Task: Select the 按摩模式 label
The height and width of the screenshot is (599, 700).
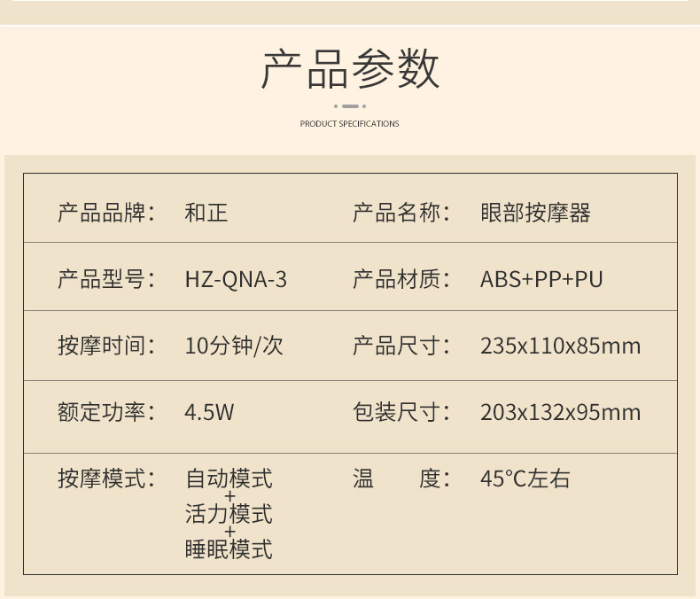Action: (x=106, y=478)
